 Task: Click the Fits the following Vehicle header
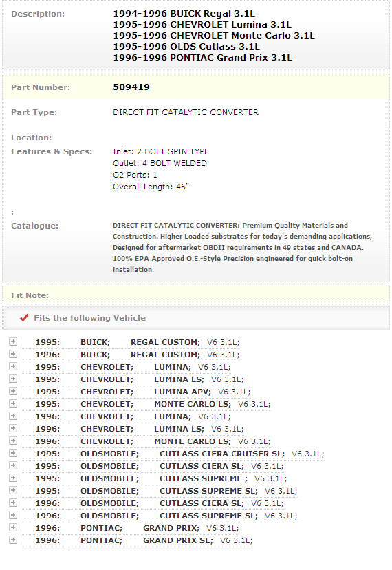tap(89, 318)
